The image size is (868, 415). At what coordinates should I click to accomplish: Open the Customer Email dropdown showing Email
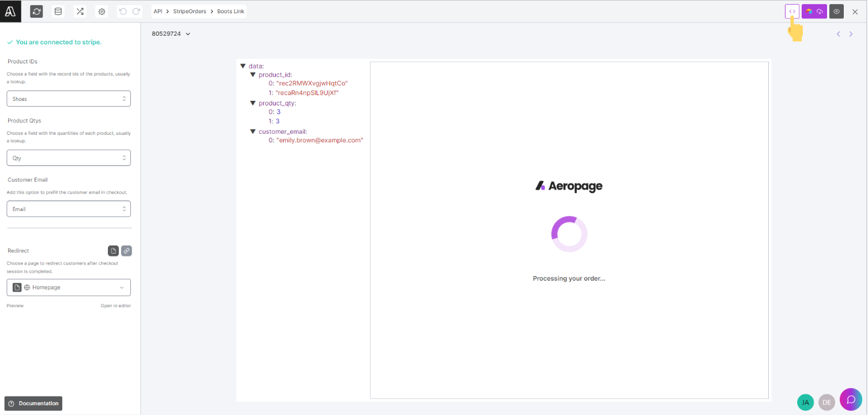[69, 209]
